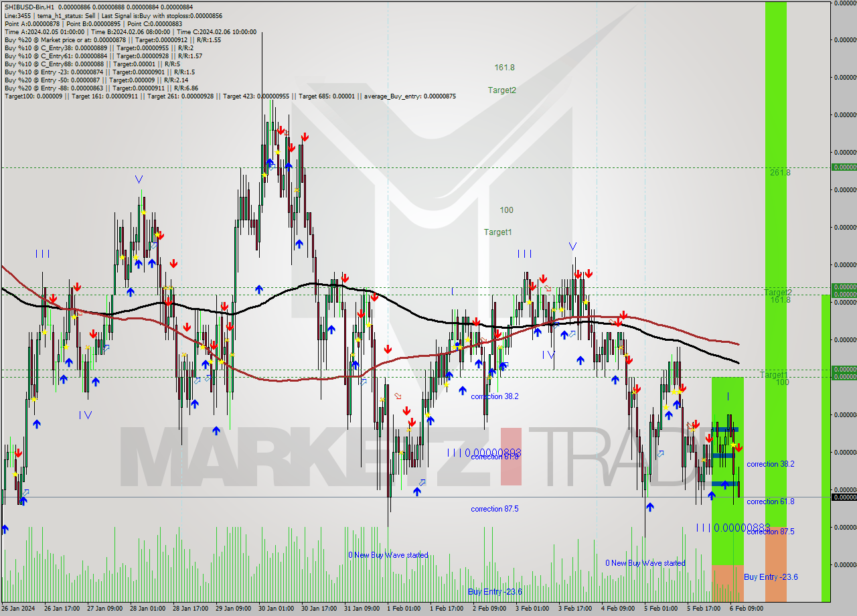857x616 pixels.
Task: Select the 'Line:3455 | tema_h1_status: Sell' info line
Action: coord(113,15)
